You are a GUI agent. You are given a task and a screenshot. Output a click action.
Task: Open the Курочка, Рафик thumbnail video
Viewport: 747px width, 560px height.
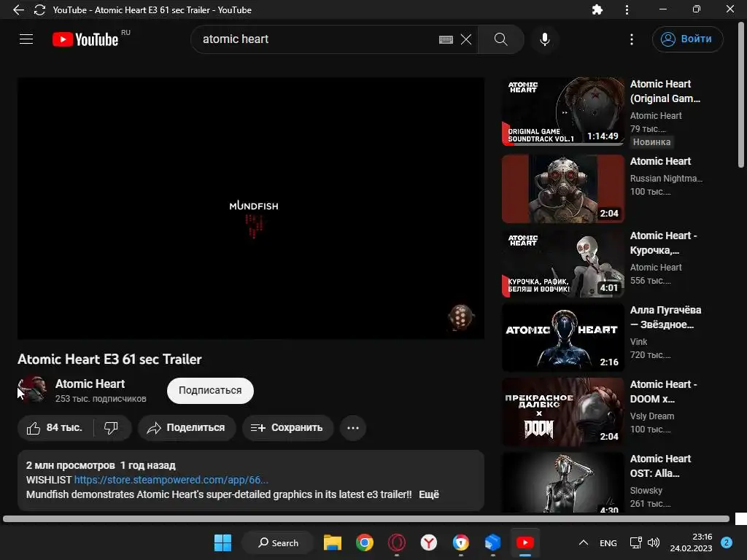pos(563,262)
